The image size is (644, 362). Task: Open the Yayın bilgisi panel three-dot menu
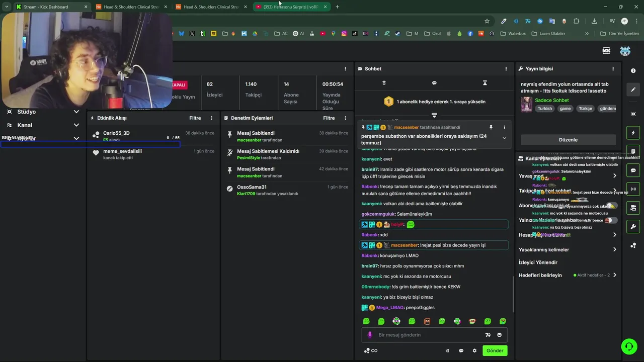click(x=613, y=69)
